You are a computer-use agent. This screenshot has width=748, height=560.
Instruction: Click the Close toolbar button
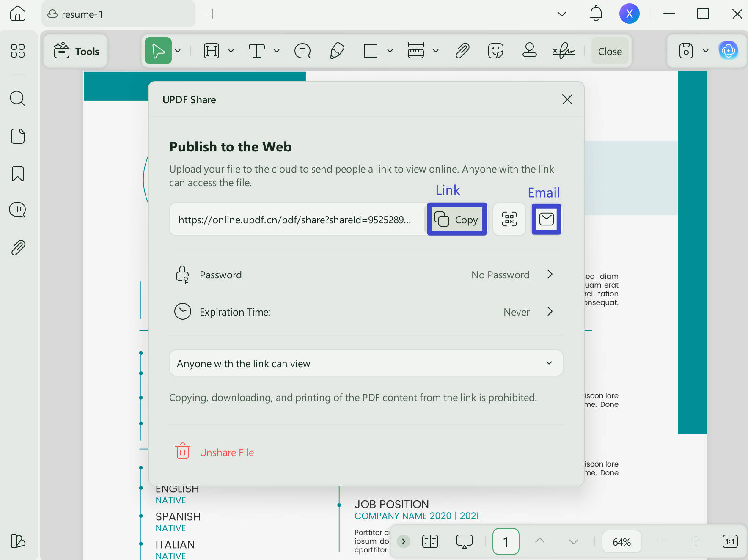coord(610,51)
